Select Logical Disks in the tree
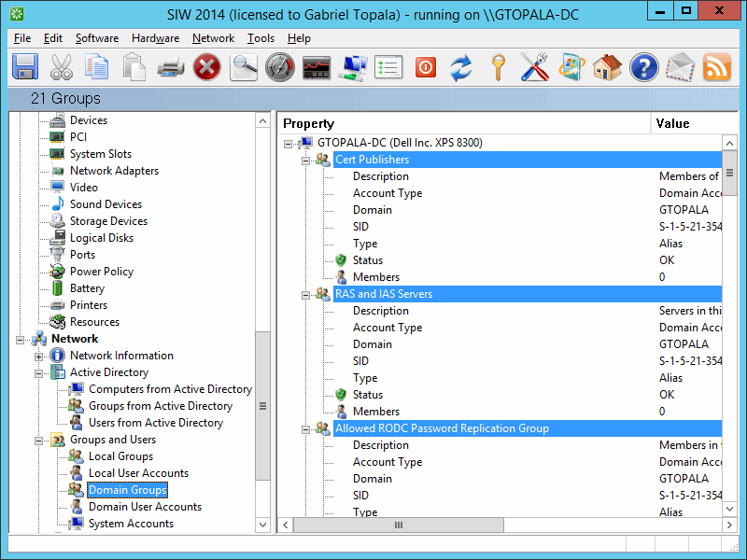Viewport: 747px width, 560px height. (102, 238)
